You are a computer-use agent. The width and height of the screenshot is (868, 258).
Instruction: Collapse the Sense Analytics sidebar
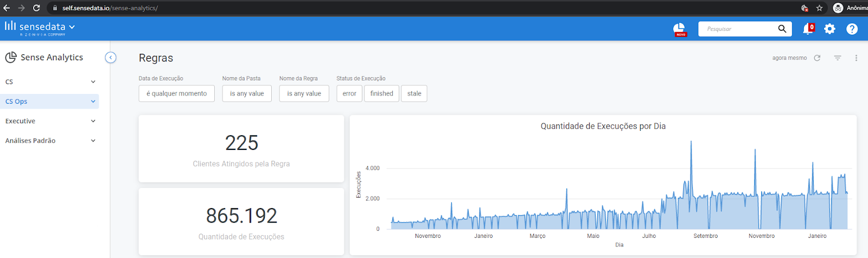pyautogui.click(x=111, y=58)
